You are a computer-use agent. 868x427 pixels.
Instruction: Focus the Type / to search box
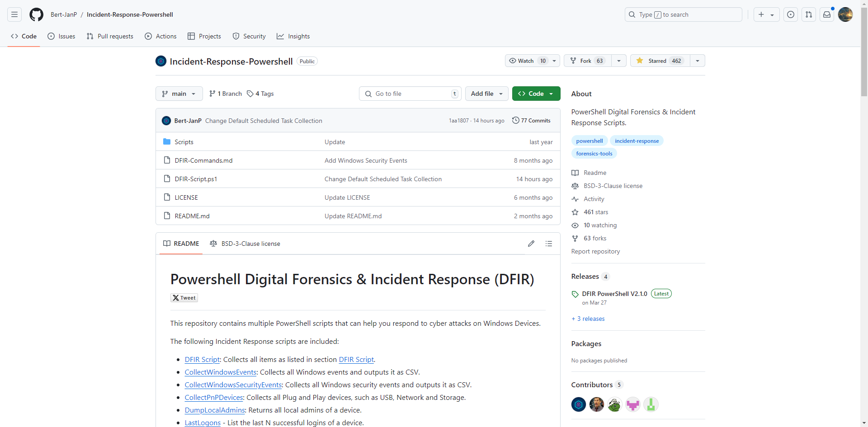coord(683,14)
